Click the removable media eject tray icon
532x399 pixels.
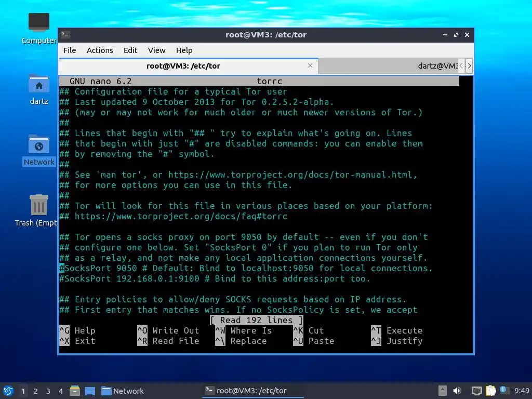click(443, 391)
